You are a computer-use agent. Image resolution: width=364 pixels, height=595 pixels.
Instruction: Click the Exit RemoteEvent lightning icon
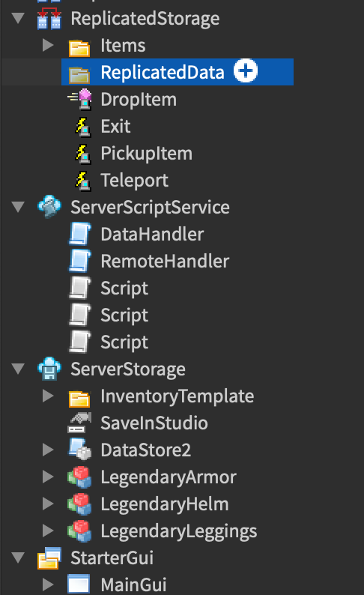pos(82,127)
